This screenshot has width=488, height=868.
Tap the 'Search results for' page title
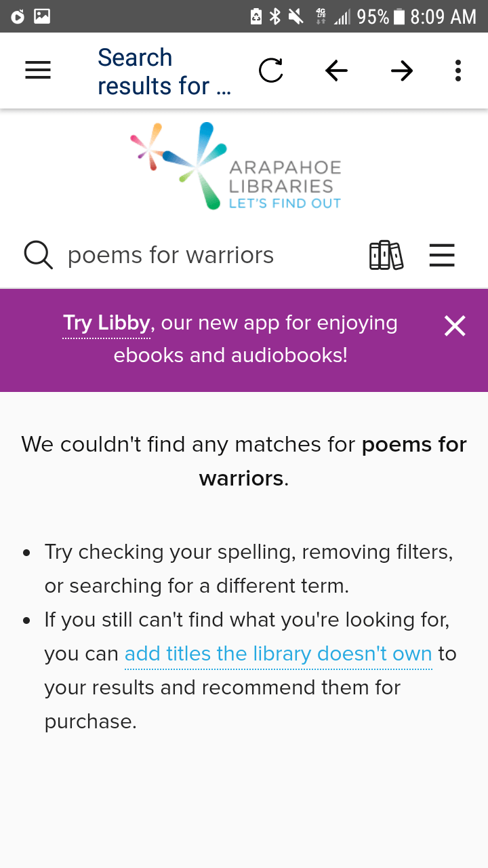(164, 71)
